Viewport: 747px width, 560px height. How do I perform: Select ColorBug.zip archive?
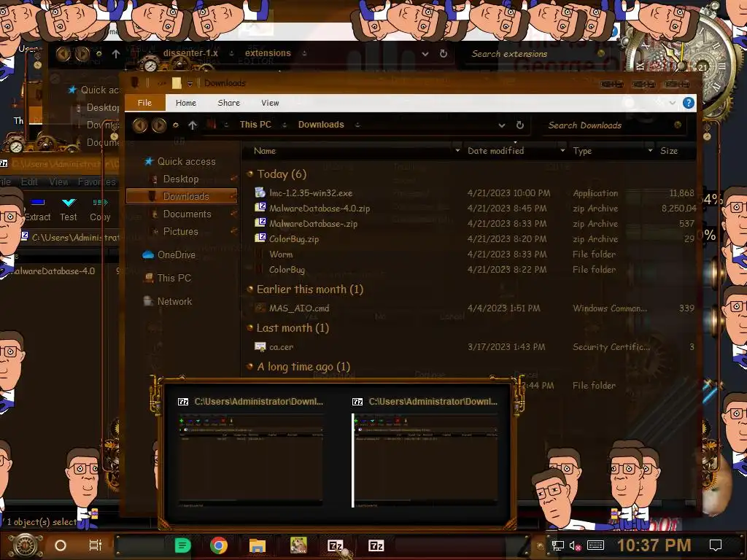pyautogui.click(x=294, y=239)
